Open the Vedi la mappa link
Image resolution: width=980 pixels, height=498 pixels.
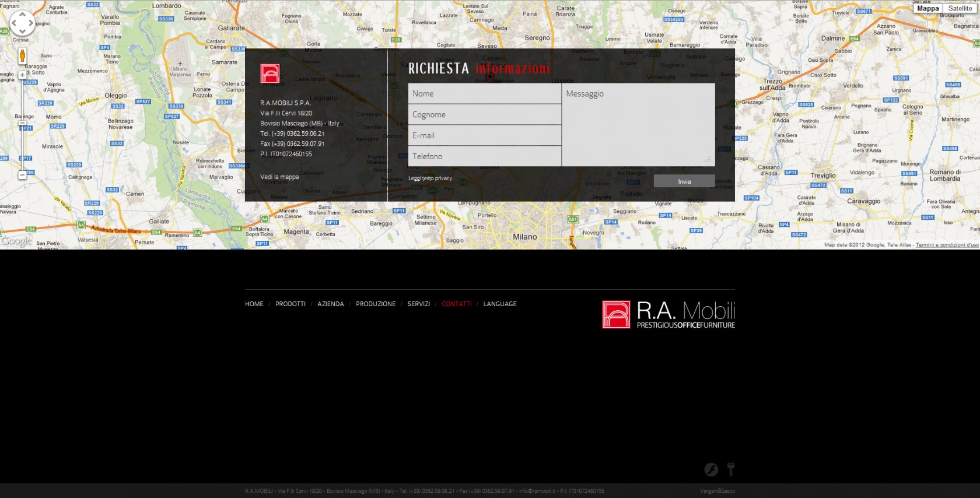click(x=279, y=177)
